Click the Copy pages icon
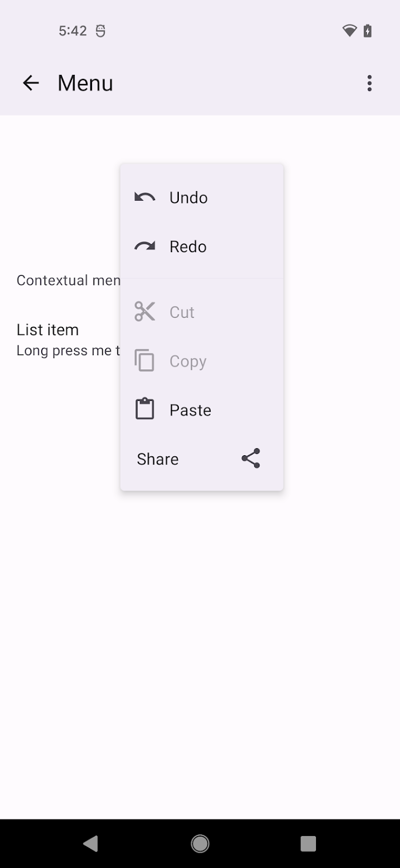 (x=145, y=361)
